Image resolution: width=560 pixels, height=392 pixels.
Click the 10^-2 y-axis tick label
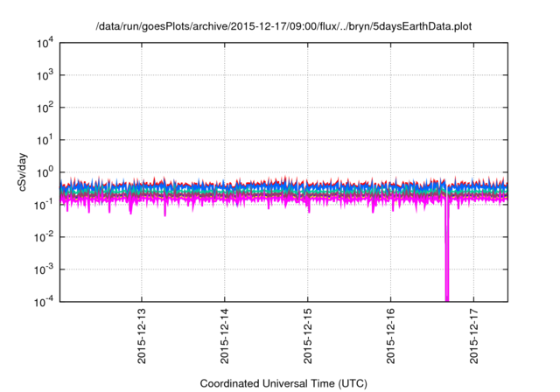[44, 237]
